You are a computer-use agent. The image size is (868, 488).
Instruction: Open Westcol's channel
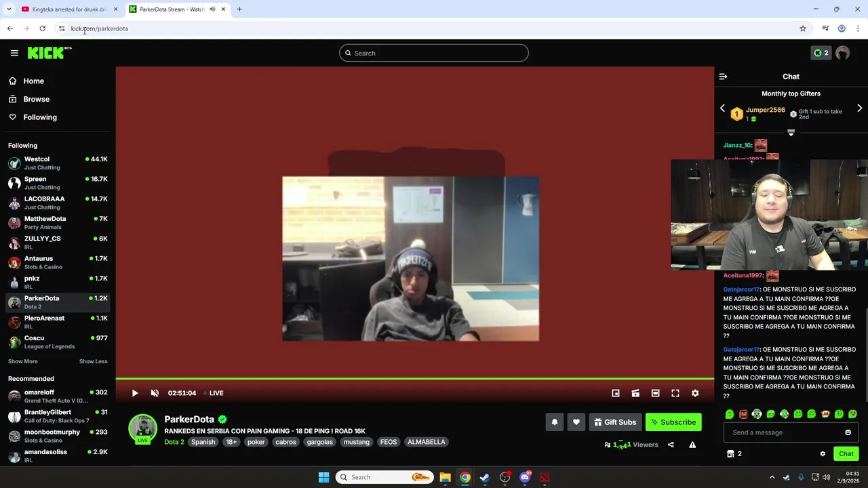pos(58,163)
